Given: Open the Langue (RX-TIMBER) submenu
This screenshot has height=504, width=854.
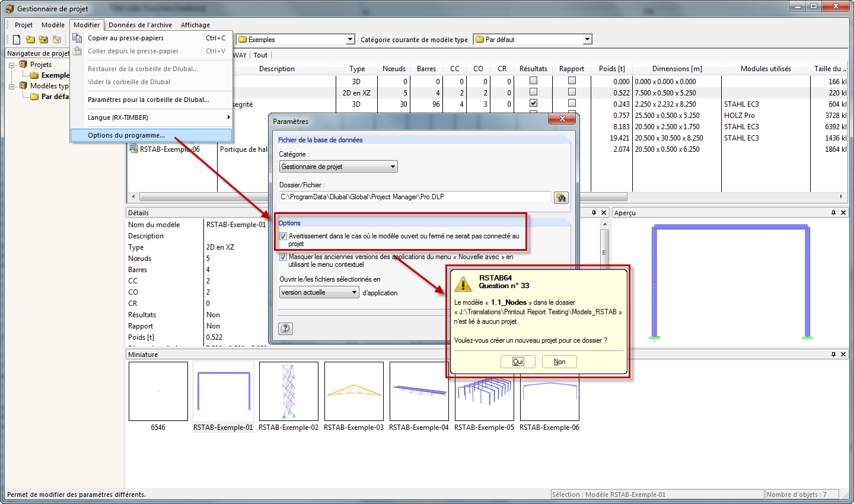Looking at the screenshot, I should pos(151,117).
